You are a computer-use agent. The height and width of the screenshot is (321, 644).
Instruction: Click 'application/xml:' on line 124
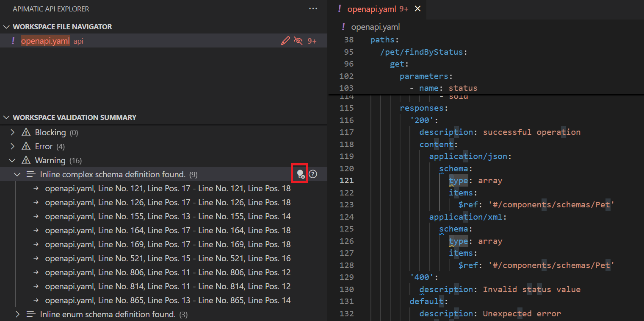pos(468,217)
